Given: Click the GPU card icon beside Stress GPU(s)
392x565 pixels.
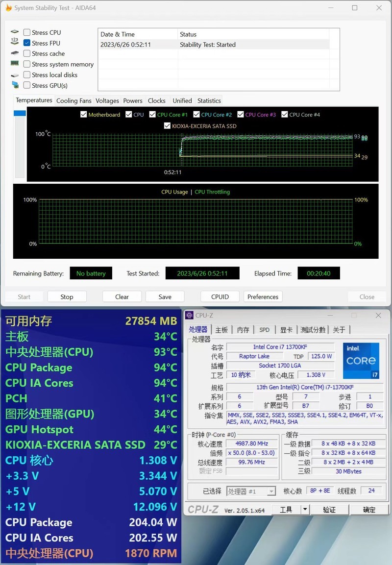Looking at the screenshot, I should (x=15, y=85).
